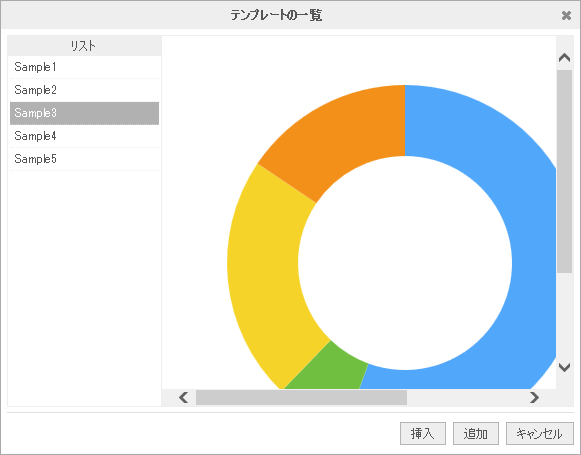Click the scroll left arrow icon
The image size is (581, 455).
pyautogui.click(x=183, y=398)
